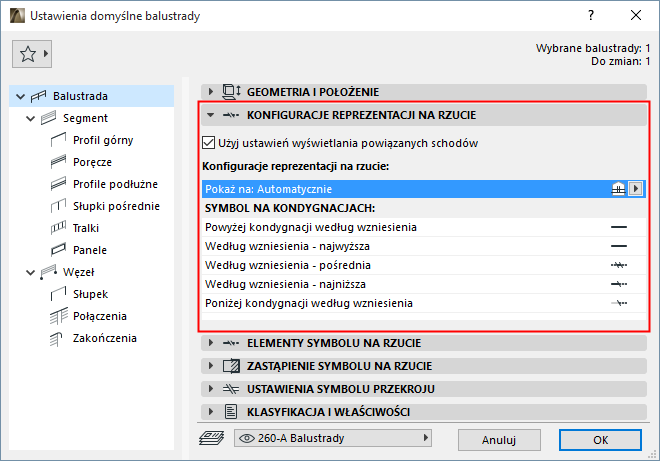660x461 pixels.
Task: Click the Profil górny icon
Action: (x=59, y=140)
